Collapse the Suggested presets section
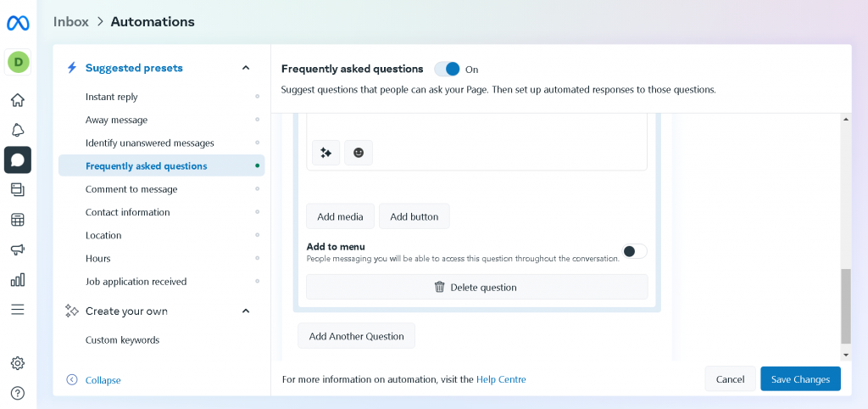The image size is (868, 409). [246, 68]
